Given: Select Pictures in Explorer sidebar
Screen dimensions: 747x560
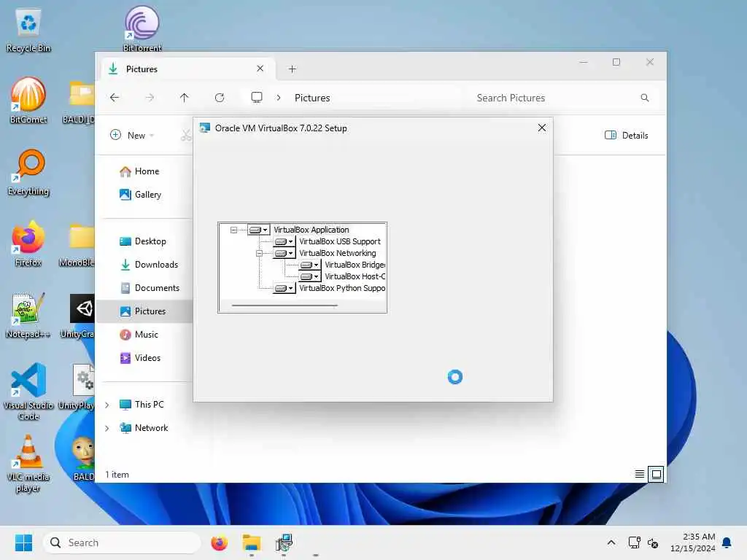Looking at the screenshot, I should 144,311.
